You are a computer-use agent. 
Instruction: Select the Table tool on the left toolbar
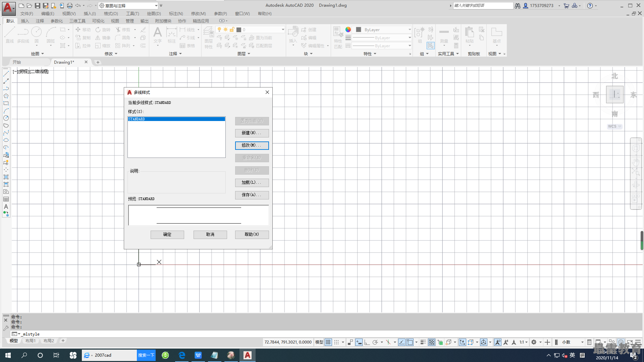pos(6,199)
